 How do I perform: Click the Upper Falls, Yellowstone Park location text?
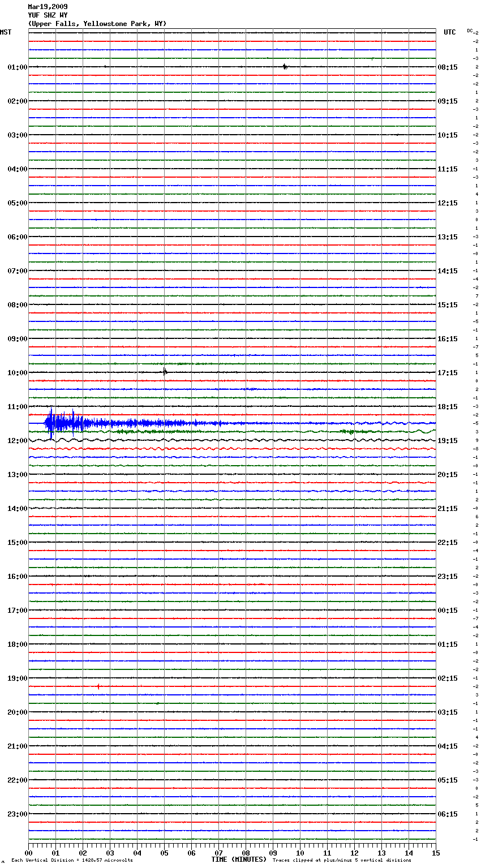tap(97, 24)
